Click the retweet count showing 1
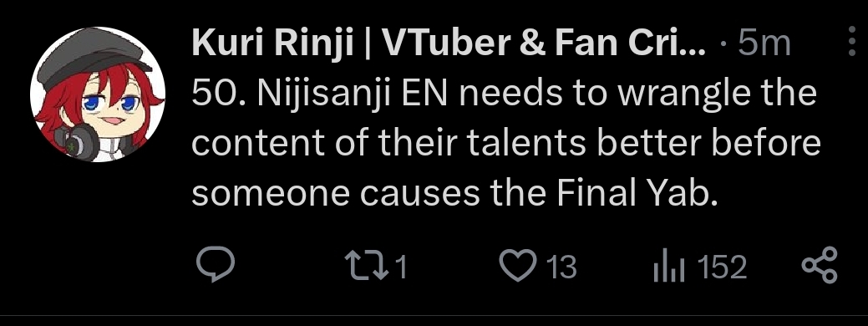868x326 pixels. coord(401,267)
